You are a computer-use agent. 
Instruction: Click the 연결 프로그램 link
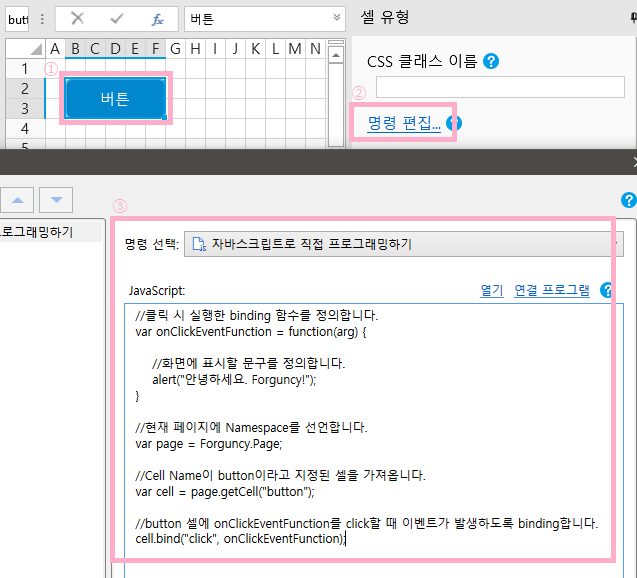click(x=551, y=290)
